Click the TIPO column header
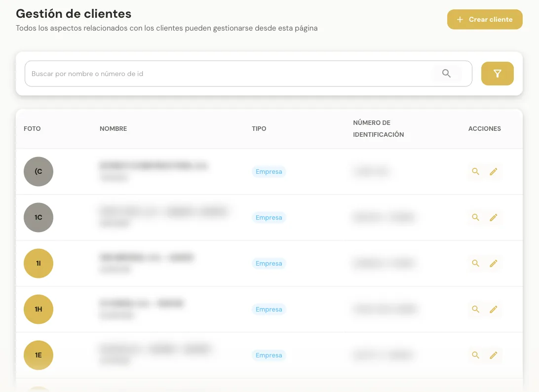The height and width of the screenshot is (392, 539). coord(259,128)
